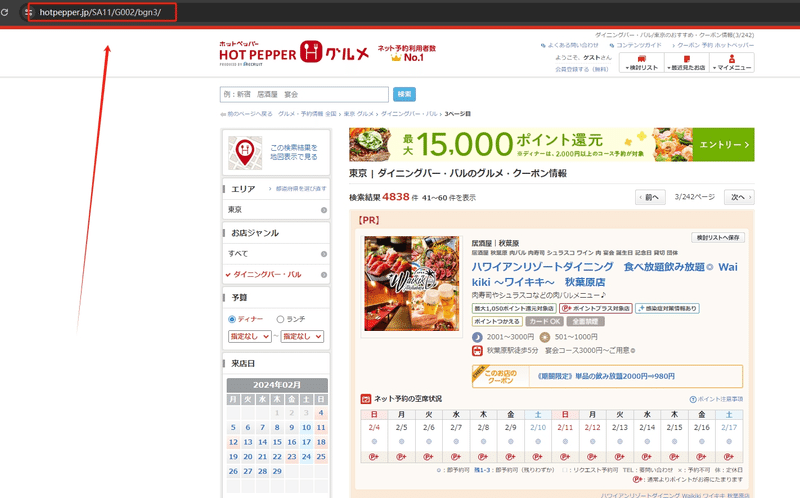Click point-plus icon under 2/12
The width and height of the screenshot is (800, 498).
point(592,457)
